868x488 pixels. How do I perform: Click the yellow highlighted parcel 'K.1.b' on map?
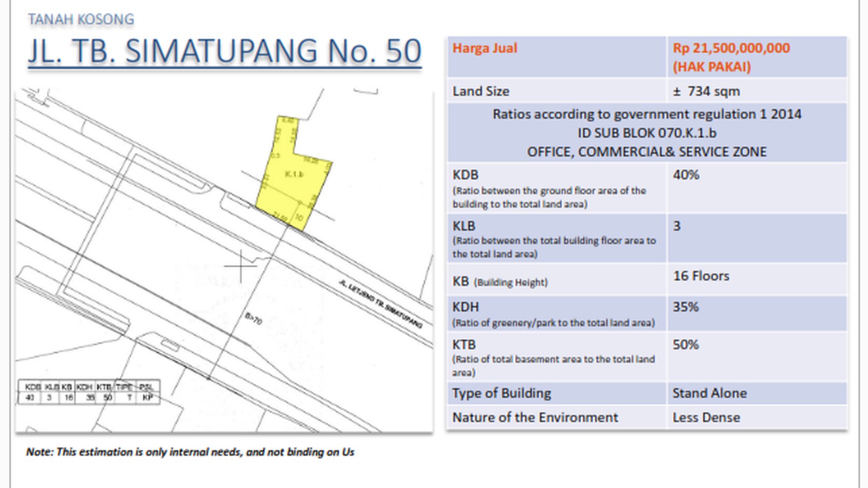click(294, 174)
